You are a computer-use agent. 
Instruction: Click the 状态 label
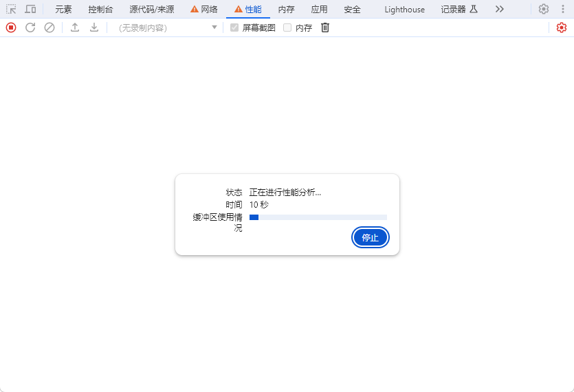pos(234,193)
